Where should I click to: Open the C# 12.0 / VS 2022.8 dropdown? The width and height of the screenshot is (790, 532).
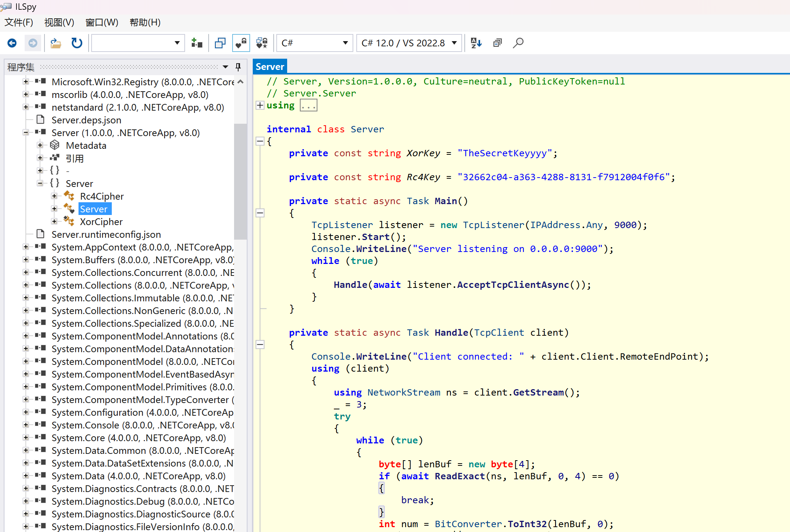pyautogui.click(x=409, y=43)
